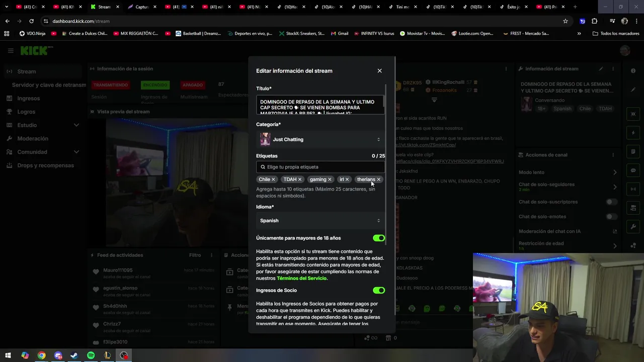The width and height of the screenshot is (644, 362).
Task: Click pencil icon in Información del stream panel
Action: [601, 69]
